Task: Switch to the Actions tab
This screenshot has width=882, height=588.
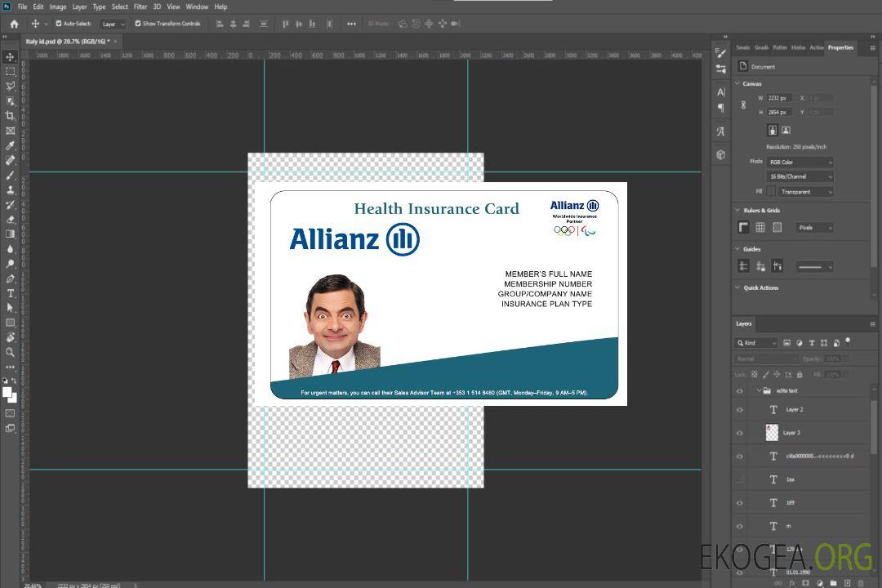Action: 816,48
